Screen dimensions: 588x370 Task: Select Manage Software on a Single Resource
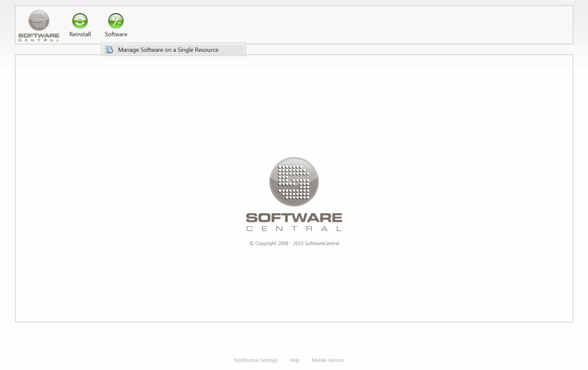tap(173, 50)
